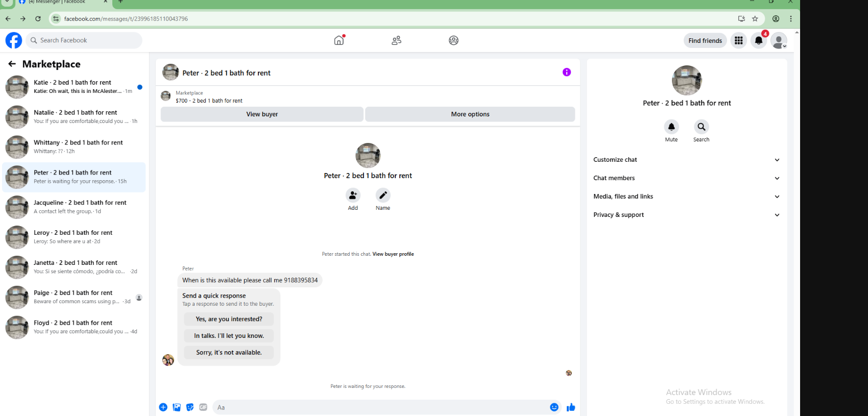Image resolution: width=868 pixels, height=416 pixels.
Task: Open Paige's conversation in the list
Action: tap(74, 298)
